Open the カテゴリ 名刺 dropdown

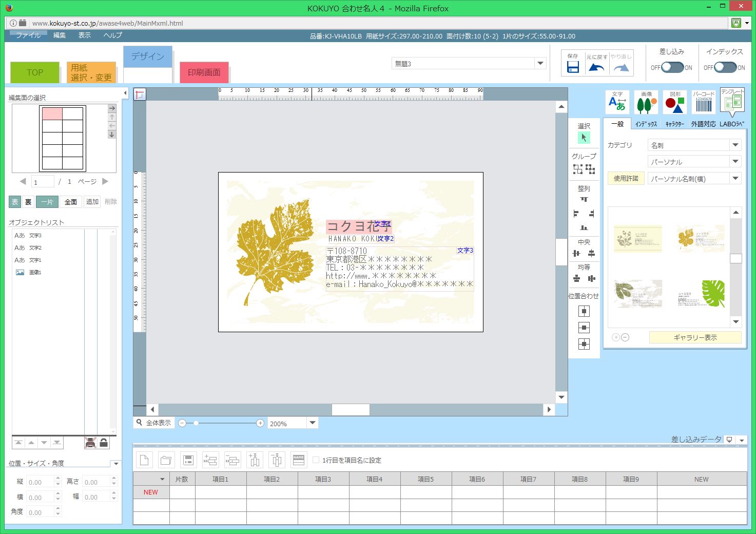point(735,145)
